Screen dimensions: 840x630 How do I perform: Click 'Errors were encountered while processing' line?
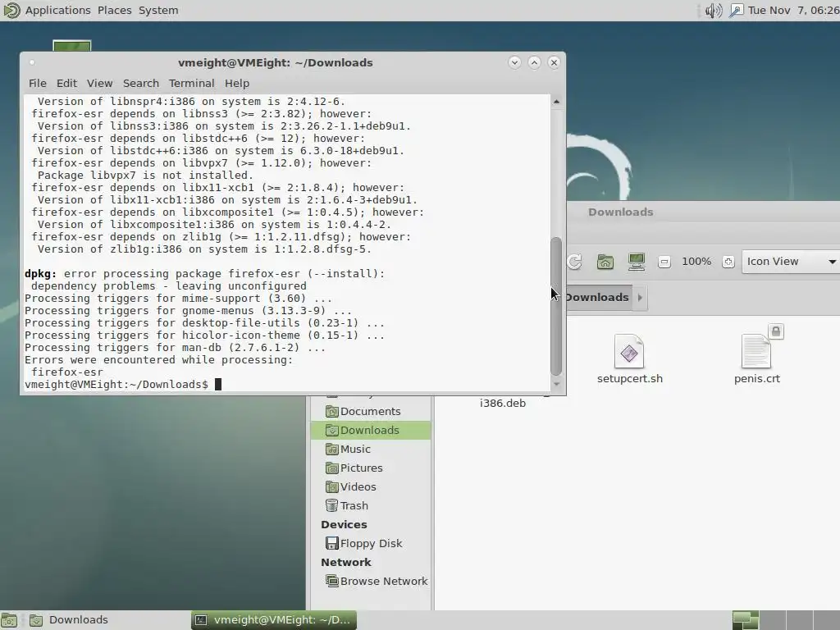click(158, 360)
